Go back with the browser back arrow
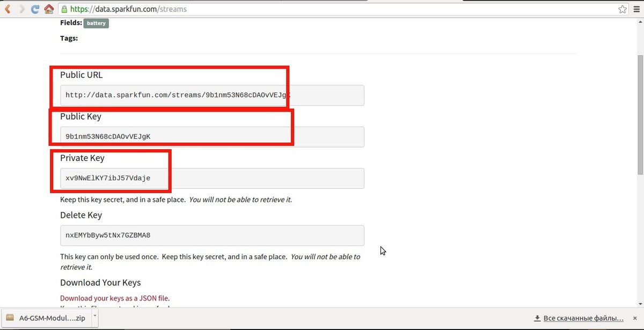Screen dimensions: 644x330 point(8,9)
